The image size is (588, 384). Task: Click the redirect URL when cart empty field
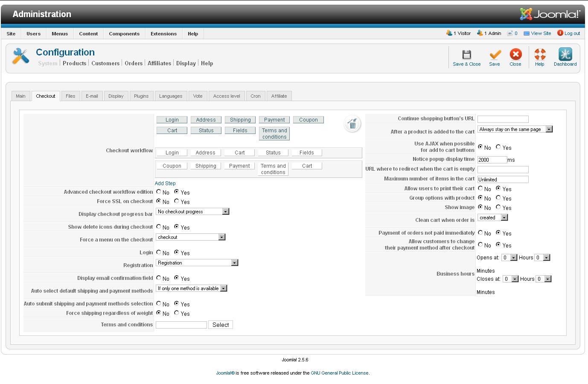503,169
